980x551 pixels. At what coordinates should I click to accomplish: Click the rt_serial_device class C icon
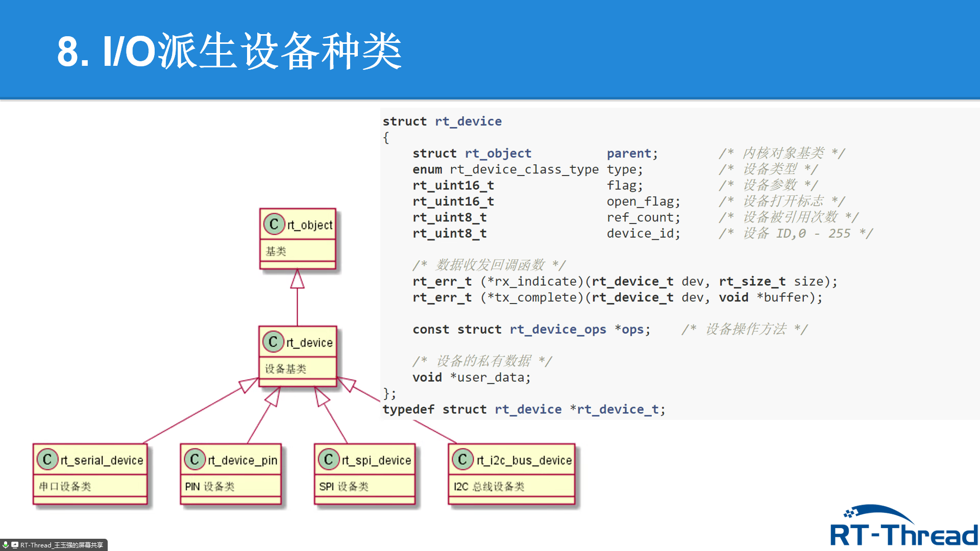coord(47,460)
